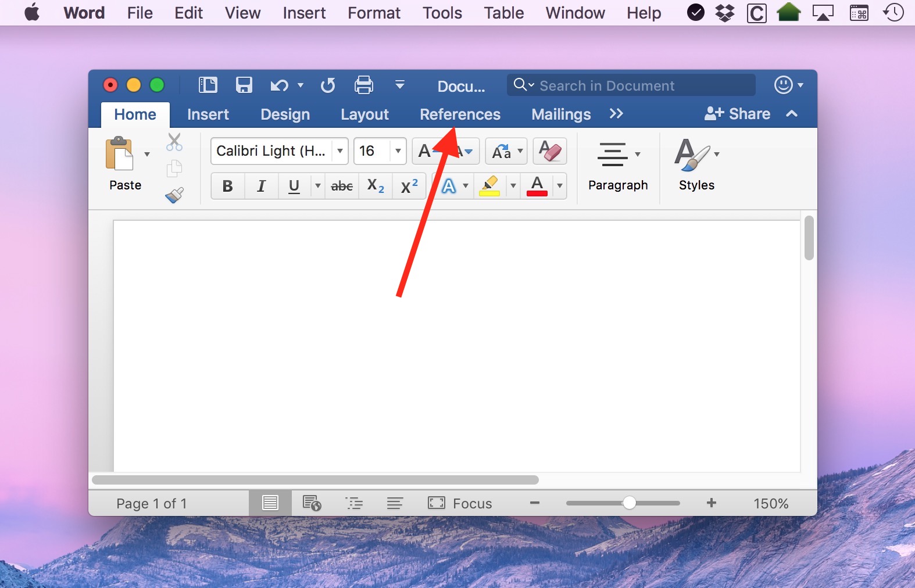Click the Redo circular arrow icon

(328, 85)
